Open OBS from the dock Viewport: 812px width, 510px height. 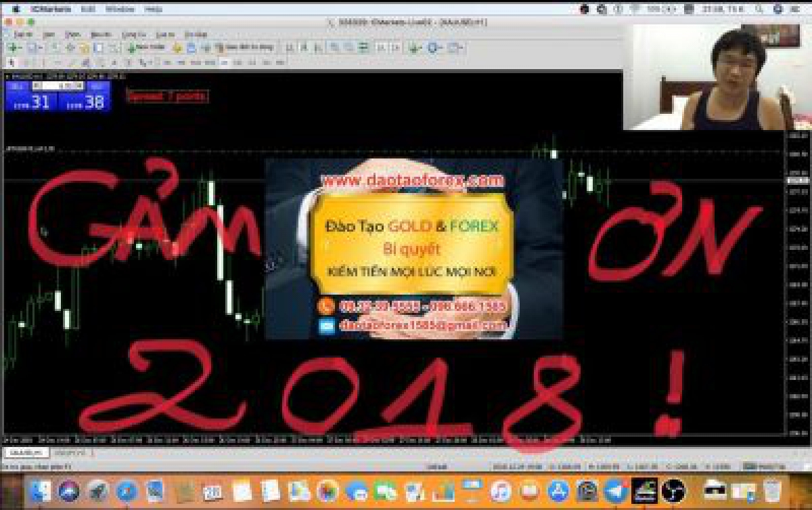[673, 490]
